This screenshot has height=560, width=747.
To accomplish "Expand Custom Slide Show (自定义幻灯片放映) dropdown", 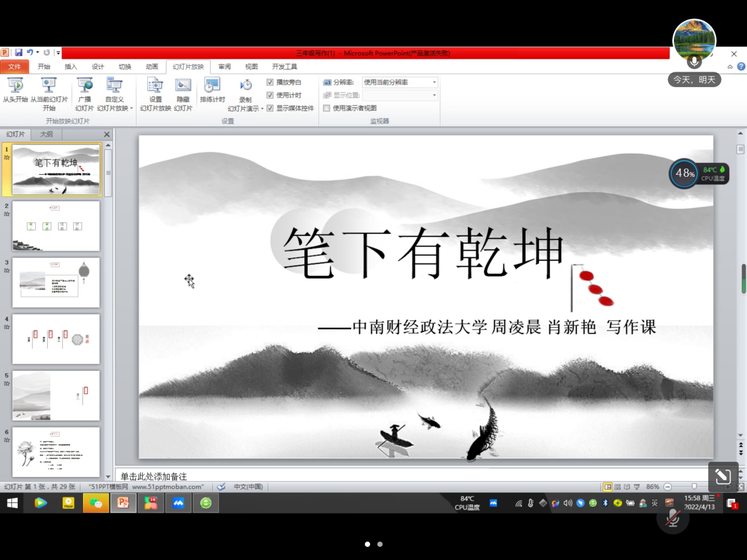I will coord(115,108).
